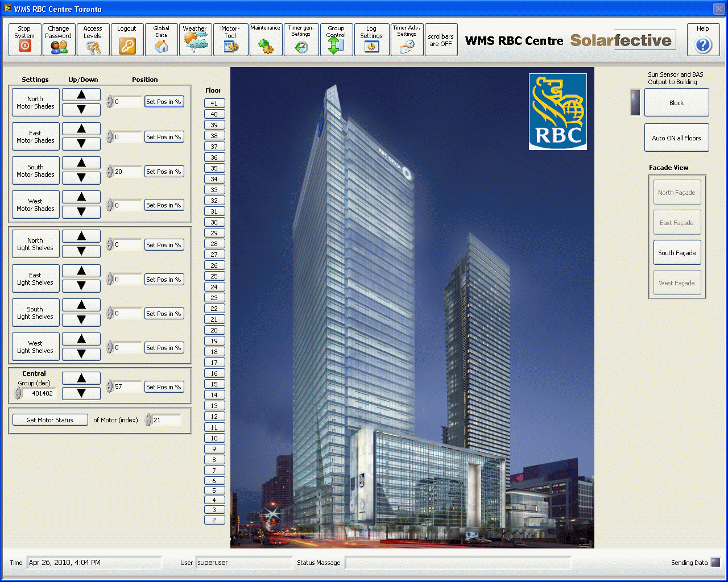Click Set Pos in % for South Motor Shades

pos(164,171)
